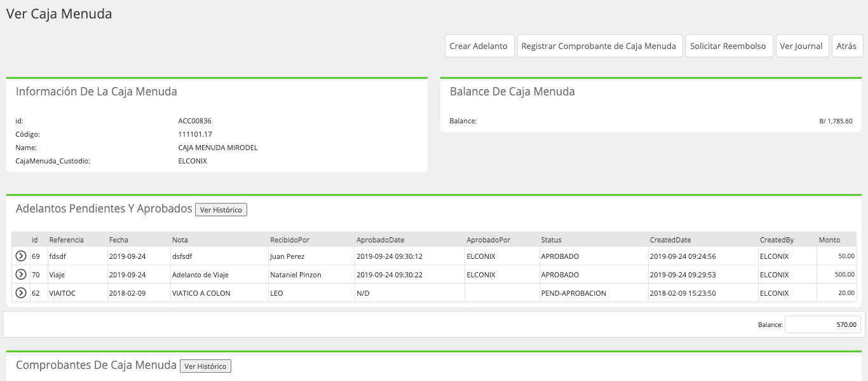Click name 'CAJA MENUDA MIRODEL'
This screenshot has width=868, height=381.
click(x=218, y=148)
